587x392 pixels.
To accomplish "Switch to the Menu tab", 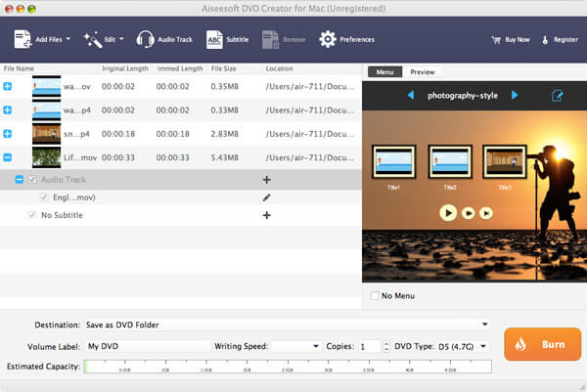I will pyautogui.click(x=384, y=72).
